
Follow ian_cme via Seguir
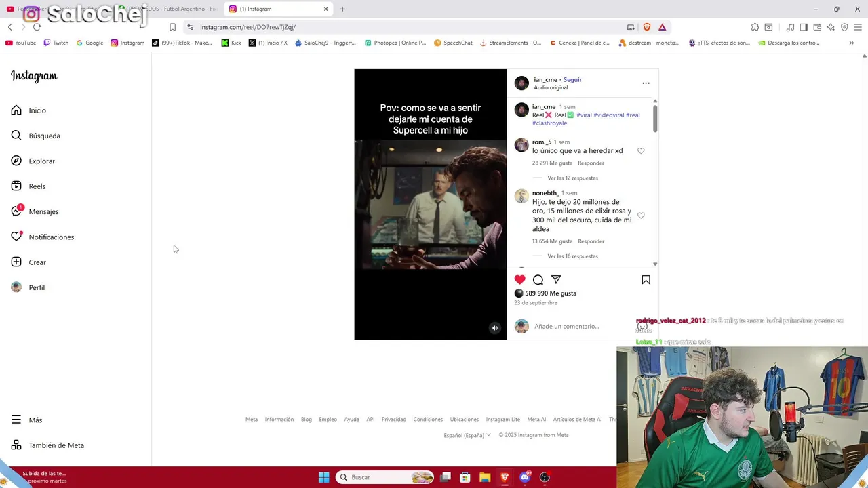[572, 79]
